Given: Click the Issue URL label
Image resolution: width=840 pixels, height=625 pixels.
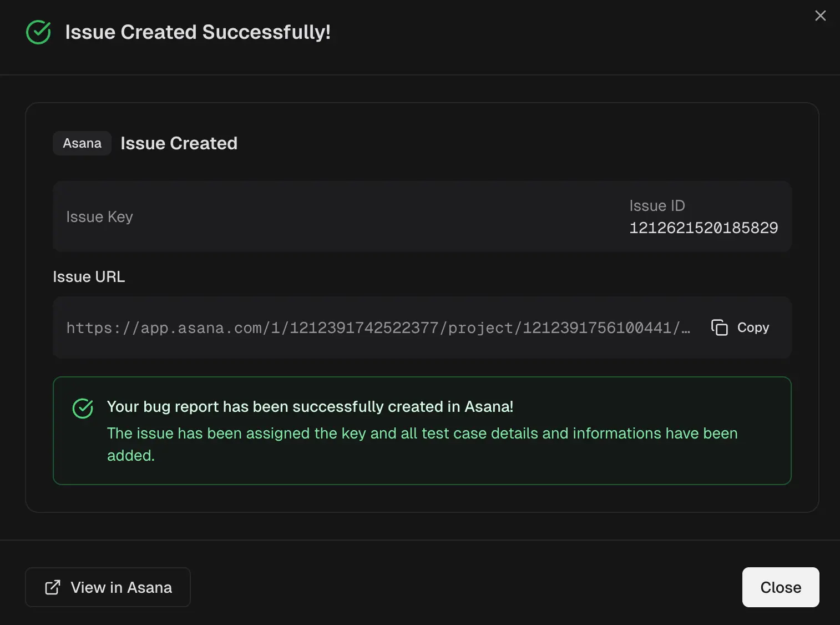Looking at the screenshot, I should (88, 276).
